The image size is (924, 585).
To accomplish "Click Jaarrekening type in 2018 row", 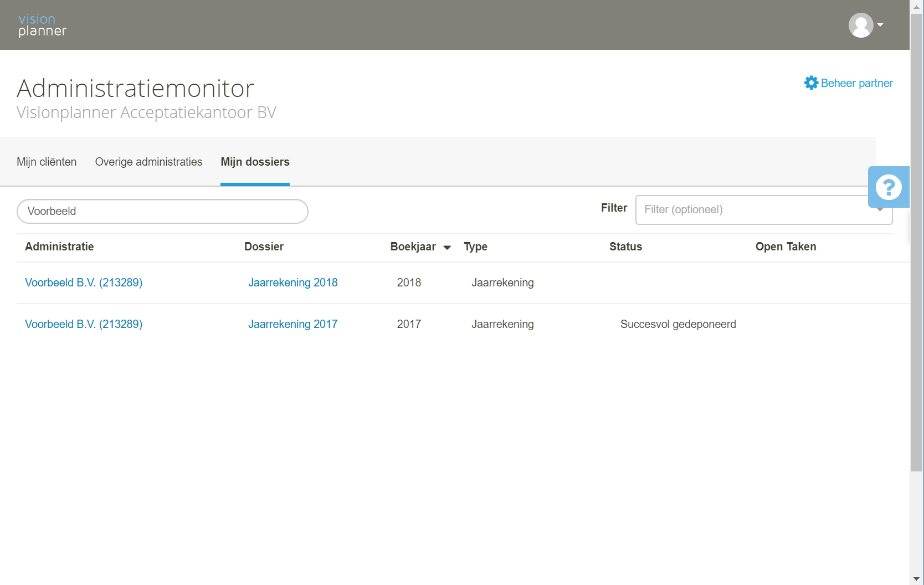I will pos(502,283).
